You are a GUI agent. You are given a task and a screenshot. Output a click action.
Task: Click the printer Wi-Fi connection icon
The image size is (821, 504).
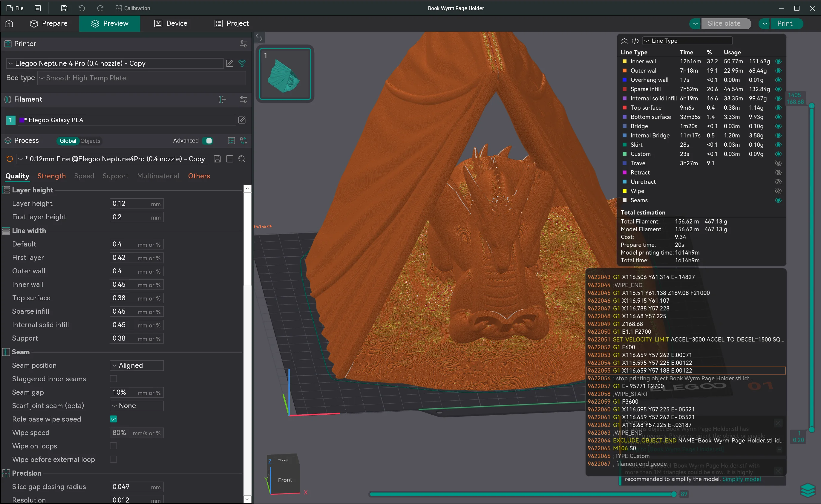242,63
